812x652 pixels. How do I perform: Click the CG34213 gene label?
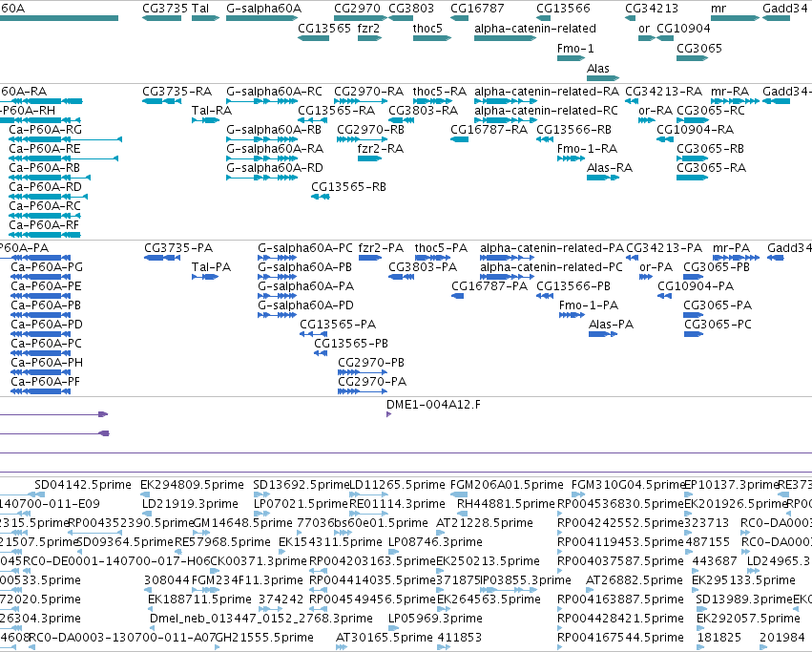652,9
